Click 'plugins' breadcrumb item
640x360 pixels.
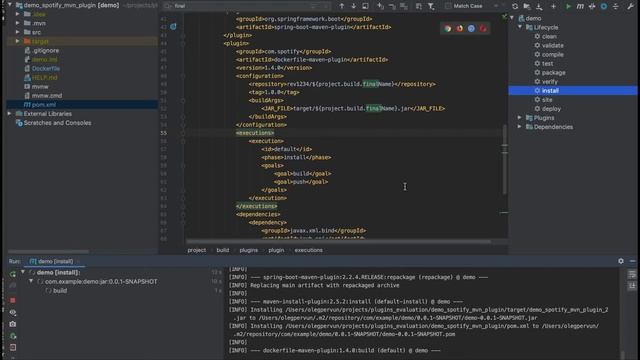click(249, 250)
